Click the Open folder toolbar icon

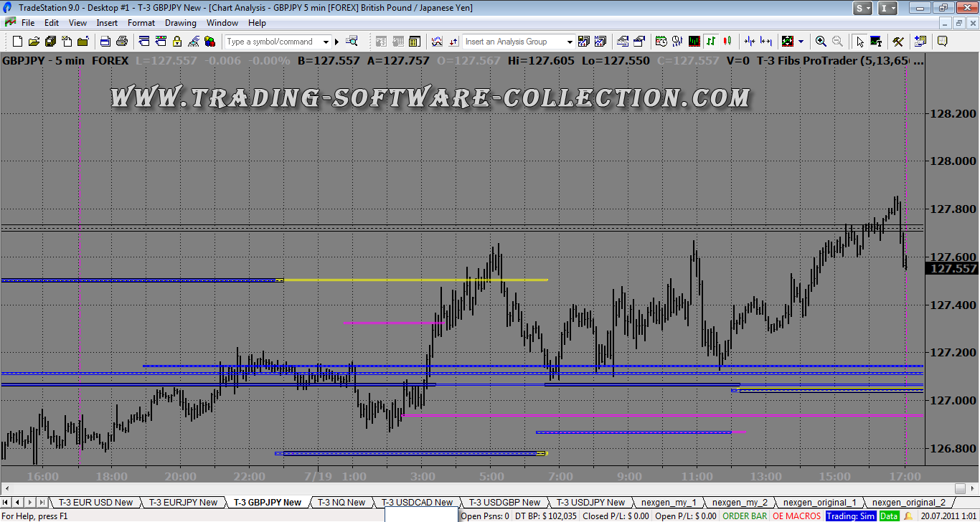tap(34, 42)
